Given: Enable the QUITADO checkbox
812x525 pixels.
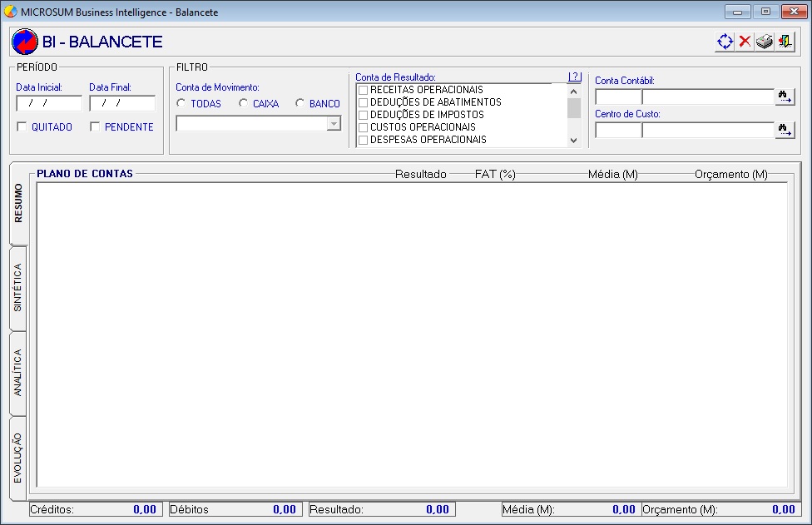Looking at the screenshot, I should 22,127.
